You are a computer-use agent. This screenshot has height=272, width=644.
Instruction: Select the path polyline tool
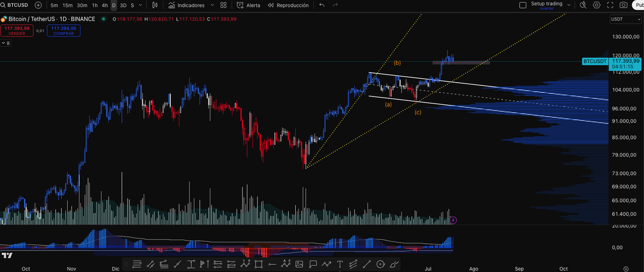click(x=326, y=264)
